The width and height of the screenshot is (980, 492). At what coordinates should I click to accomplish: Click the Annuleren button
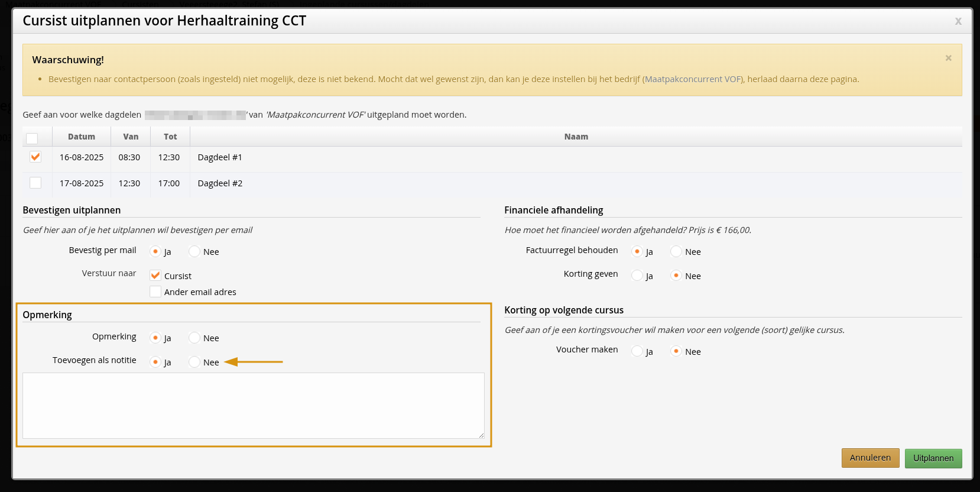[x=870, y=458]
